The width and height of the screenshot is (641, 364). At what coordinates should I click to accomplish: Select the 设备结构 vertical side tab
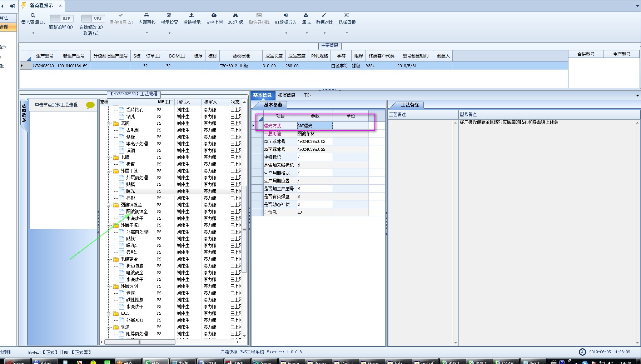tap(24, 114)
